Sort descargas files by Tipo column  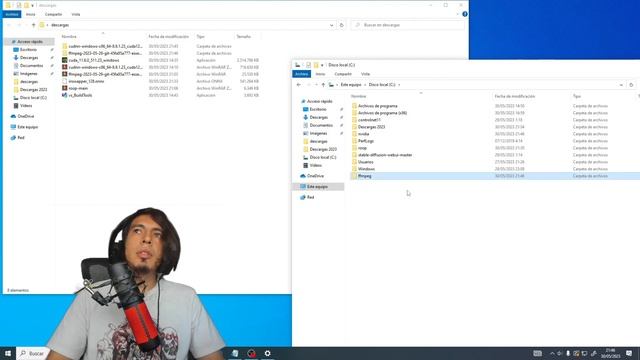tap(200, 37)
